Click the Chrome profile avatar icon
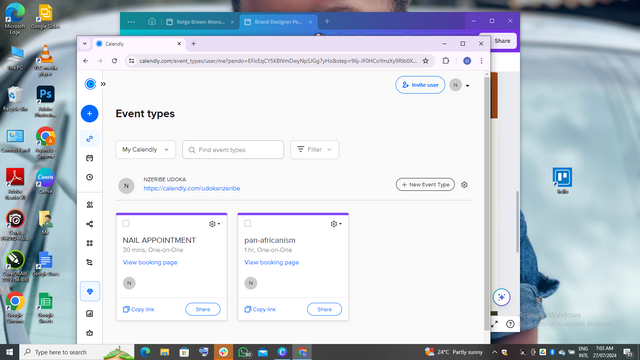This screenshot has width=640, height=360. coord(467,61)
